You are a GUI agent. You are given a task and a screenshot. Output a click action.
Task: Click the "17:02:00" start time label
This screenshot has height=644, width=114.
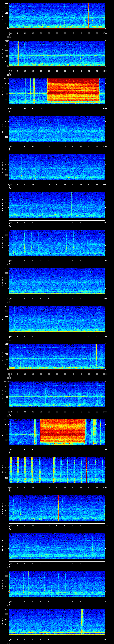(x=9, y=639)
